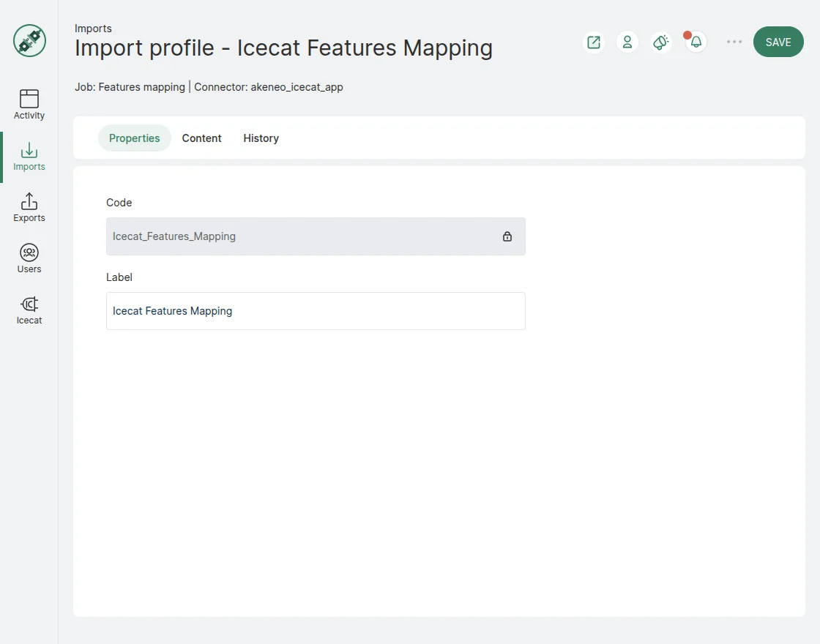Open profile in new window icon
This screenshot has width=820, height=644.
coord(593,42)
